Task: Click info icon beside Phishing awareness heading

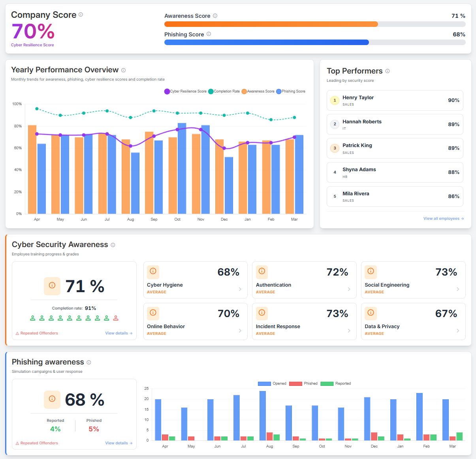Action: tap(88, 363)
